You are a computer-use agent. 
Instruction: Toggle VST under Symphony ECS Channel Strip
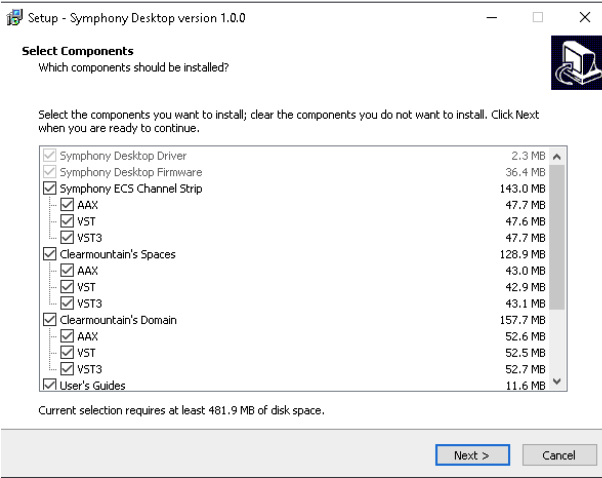point(67,221)
